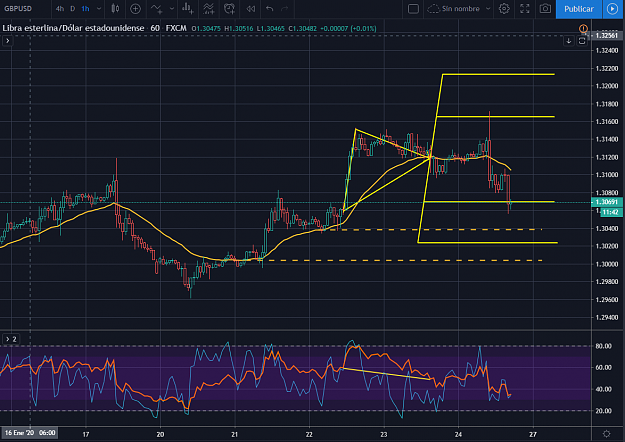Image resolution: width=625 pixels, height=442 pixels.
Task: Toggle fullscreen mode
Action: point(525,8)
